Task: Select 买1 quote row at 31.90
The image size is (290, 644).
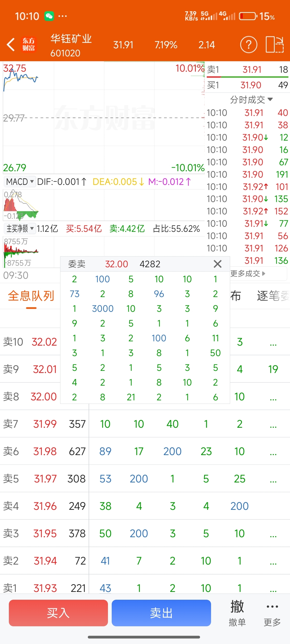Action: (248, 85)
